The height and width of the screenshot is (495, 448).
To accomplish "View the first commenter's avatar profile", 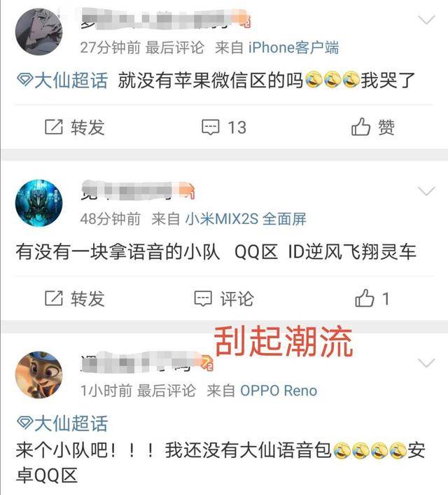I will click(x=38, y=32).
